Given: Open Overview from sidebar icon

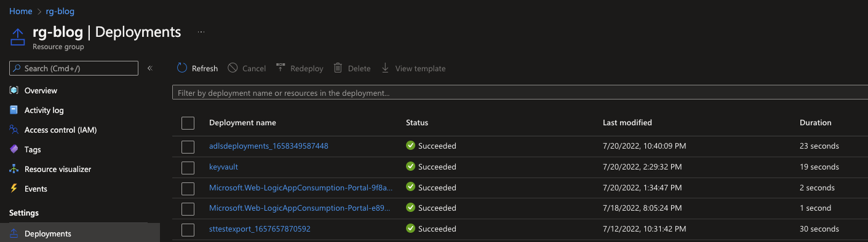Looking at the screenshot, I should coord(14,90).
